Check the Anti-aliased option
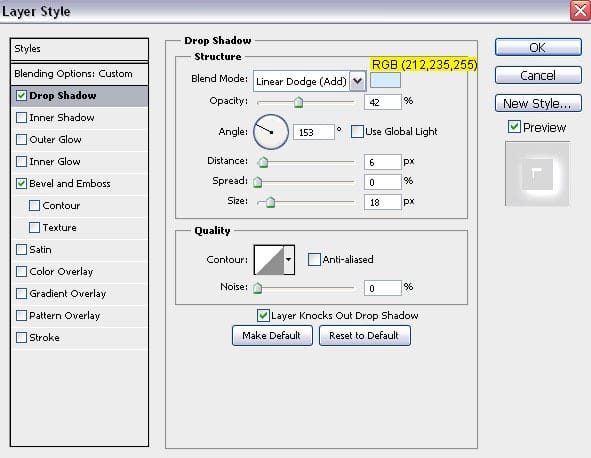This screenshot has height=458, width=591. coord(314,259)
